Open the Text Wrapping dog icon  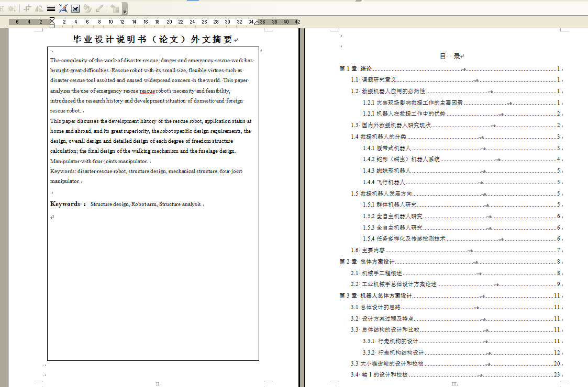tap(75, 8)
